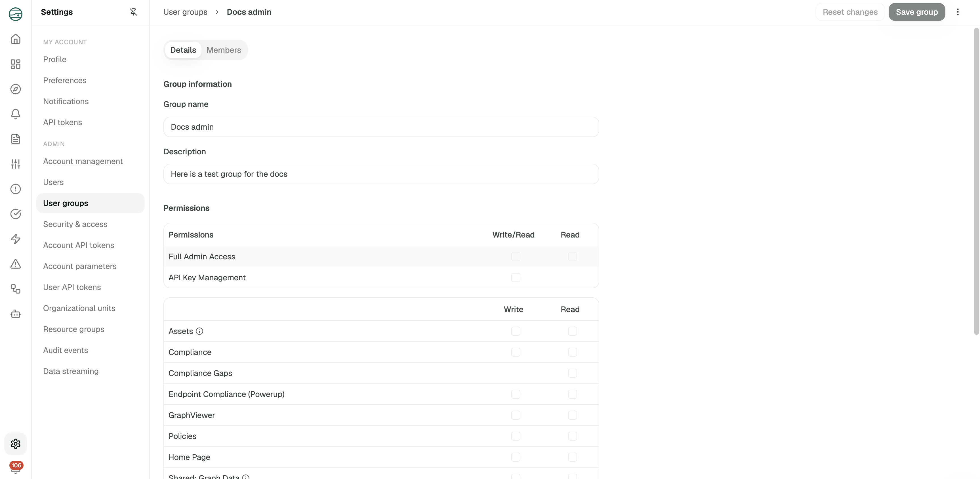980x479 pixels.
Task: Open the circled checkmark icon
Action: tap(16, 214)
